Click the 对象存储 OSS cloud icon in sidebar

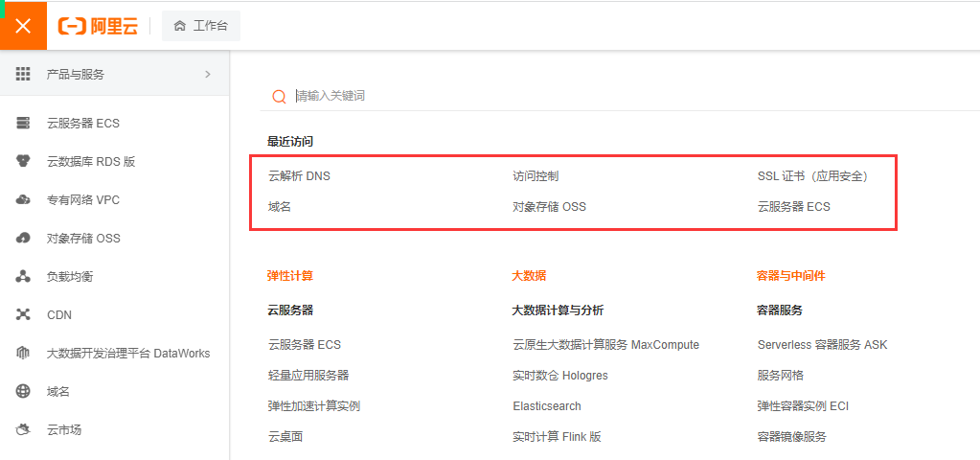tap(23, 238)
